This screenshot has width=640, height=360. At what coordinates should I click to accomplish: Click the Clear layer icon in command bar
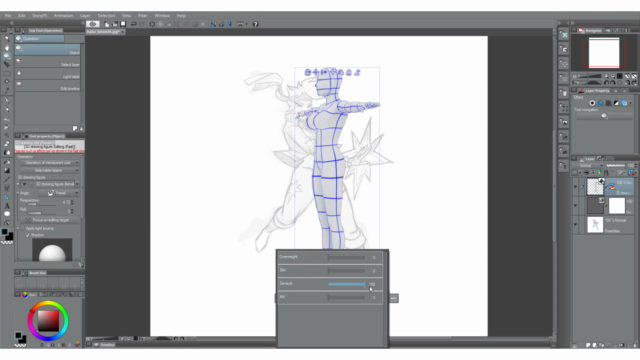coord(152,24)
